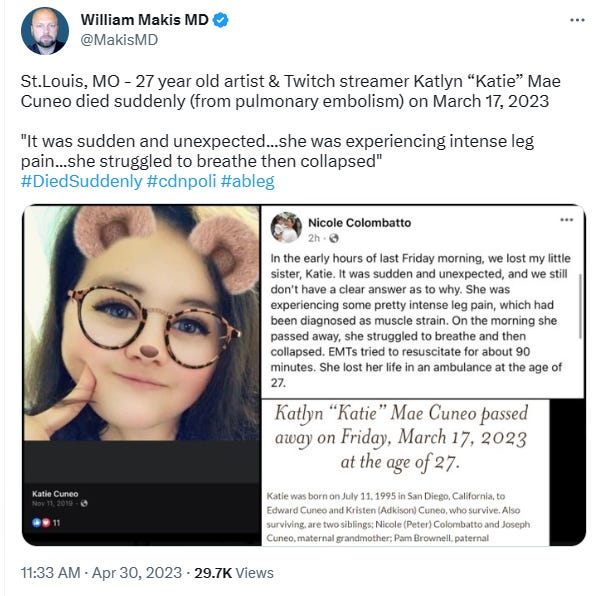Click the William Makis MD display name
This screenshot has width=603, height=596.
[145, 20]
